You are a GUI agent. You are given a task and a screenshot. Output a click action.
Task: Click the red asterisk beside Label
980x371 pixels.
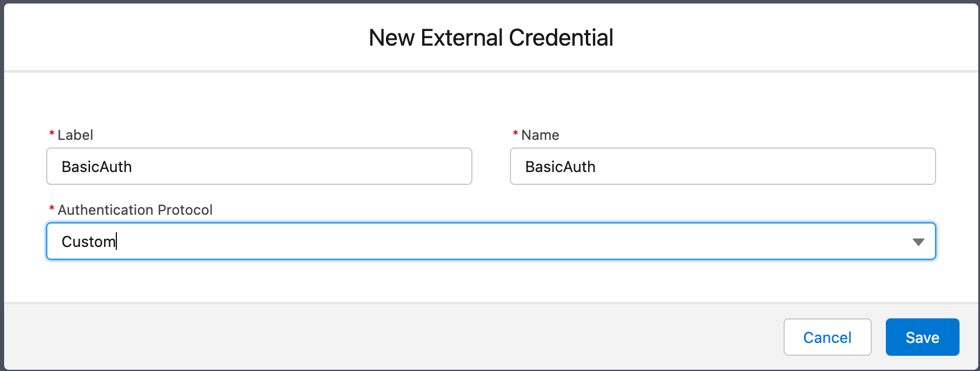click(x=52, y=135)
